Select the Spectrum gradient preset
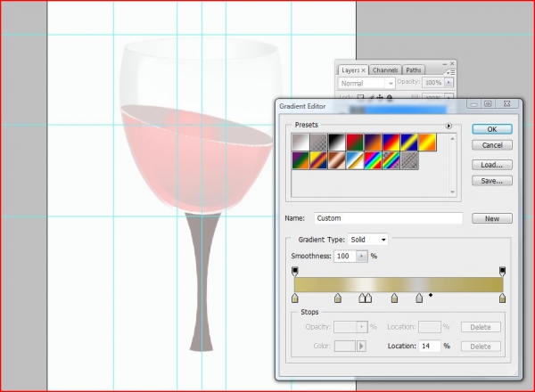Image resolution: width=535 pixels, height=392 pixels. (373, 160)
